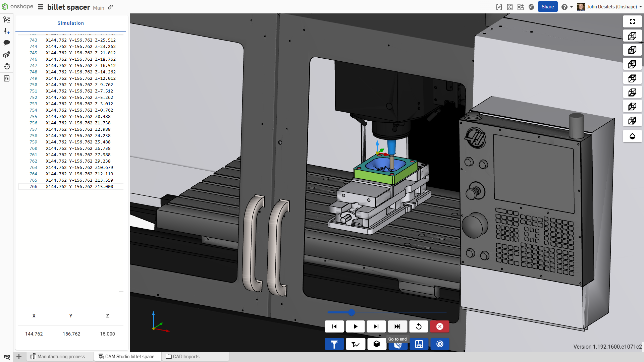Viewport: 644px width, 362px height.
Task: Jump to simulation start
Action: pyautogui.click(x=334, y=326)
